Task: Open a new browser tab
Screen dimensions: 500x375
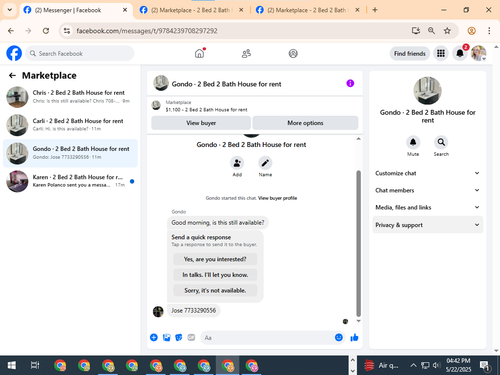Action: [375, 10]
